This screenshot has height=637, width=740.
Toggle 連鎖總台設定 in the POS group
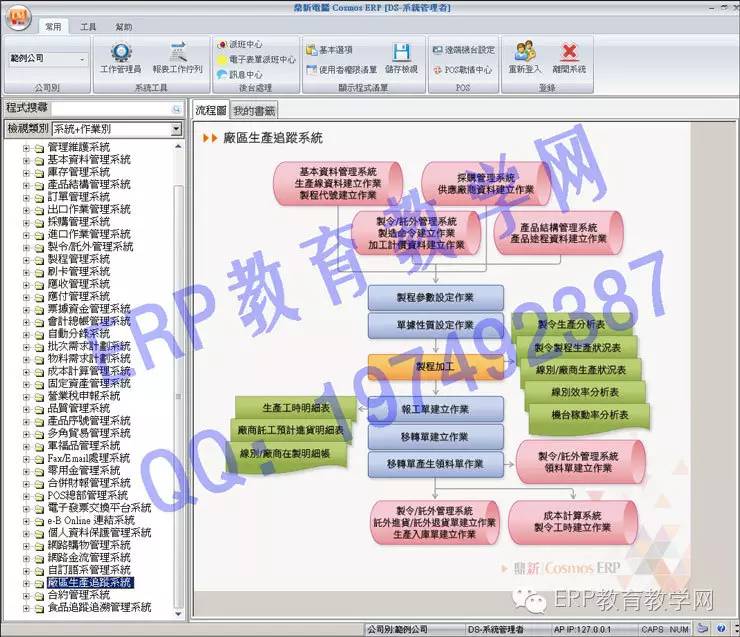tap(463, 49)
